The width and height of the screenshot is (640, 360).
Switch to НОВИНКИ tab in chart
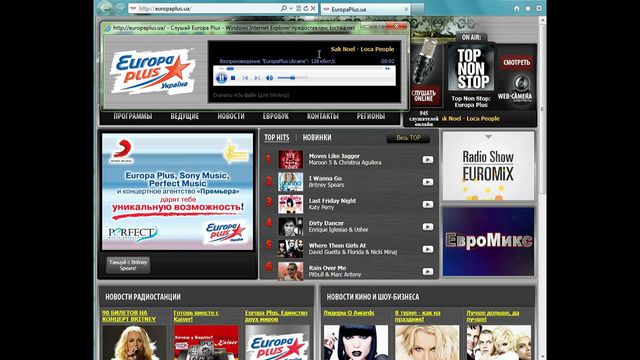(x=317, y=138)
